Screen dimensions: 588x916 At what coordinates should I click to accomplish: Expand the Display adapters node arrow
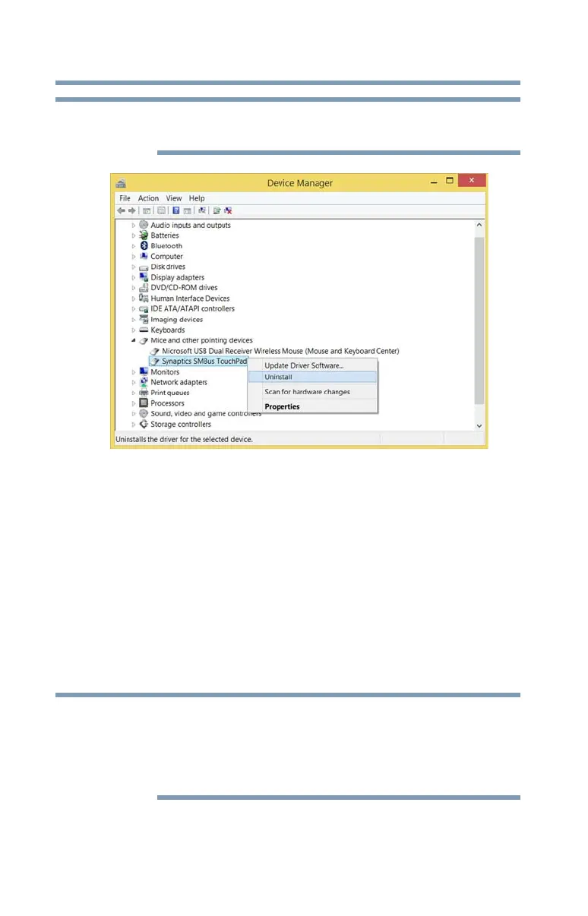click(134, 278)
